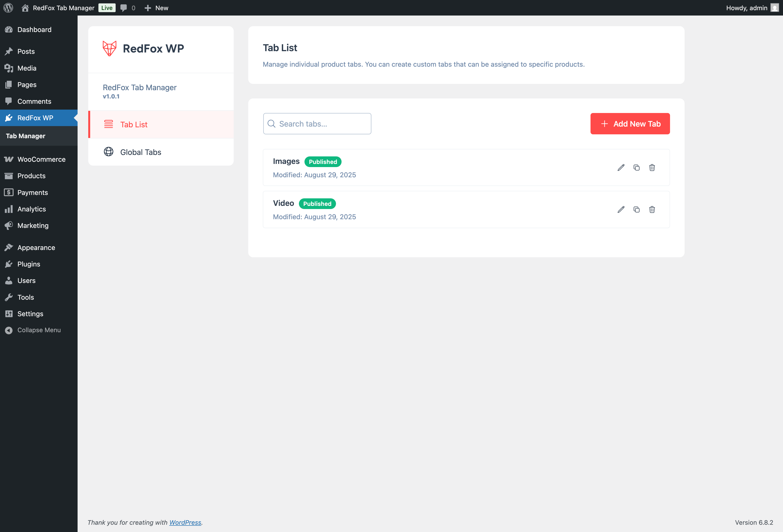Click the Posts pushpin icon
The height and width of the screenshot is (532, 783).
(9, 51)
